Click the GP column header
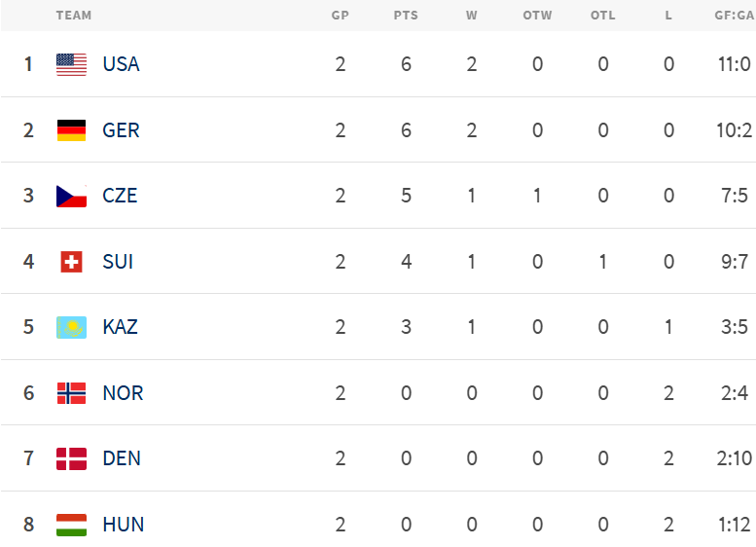756x547 pixels. tap(340, 16)
